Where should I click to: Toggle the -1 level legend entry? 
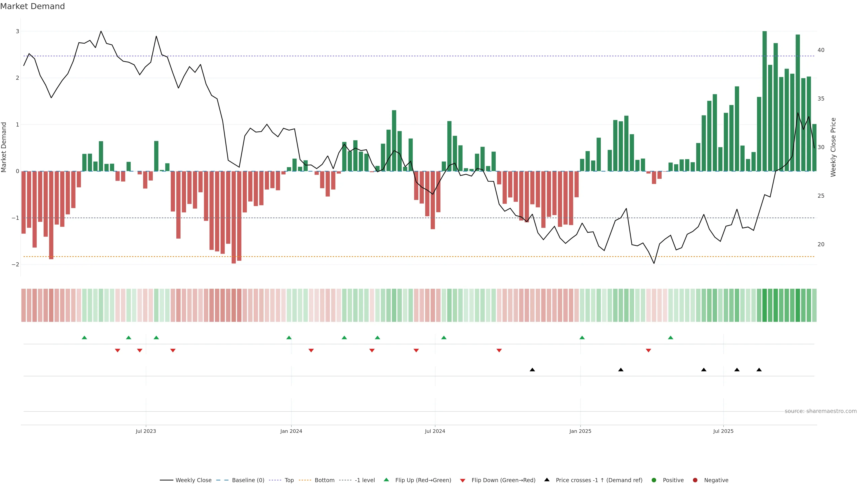[365, 480]
